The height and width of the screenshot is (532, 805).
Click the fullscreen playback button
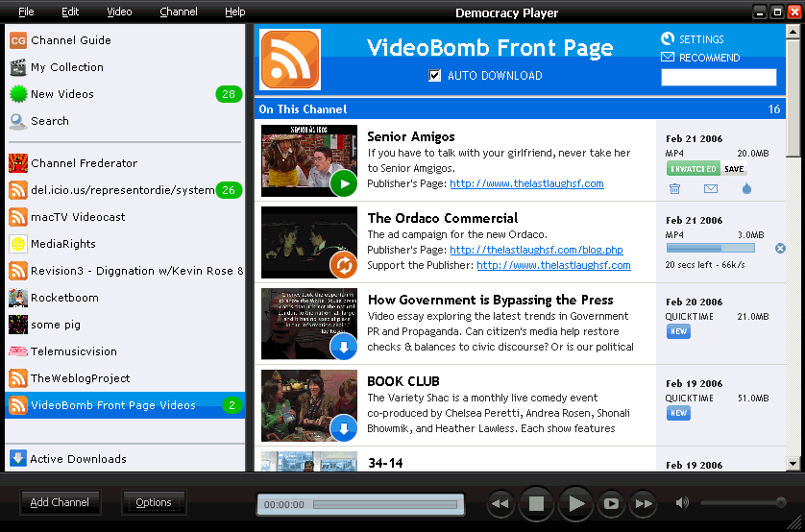611,504
